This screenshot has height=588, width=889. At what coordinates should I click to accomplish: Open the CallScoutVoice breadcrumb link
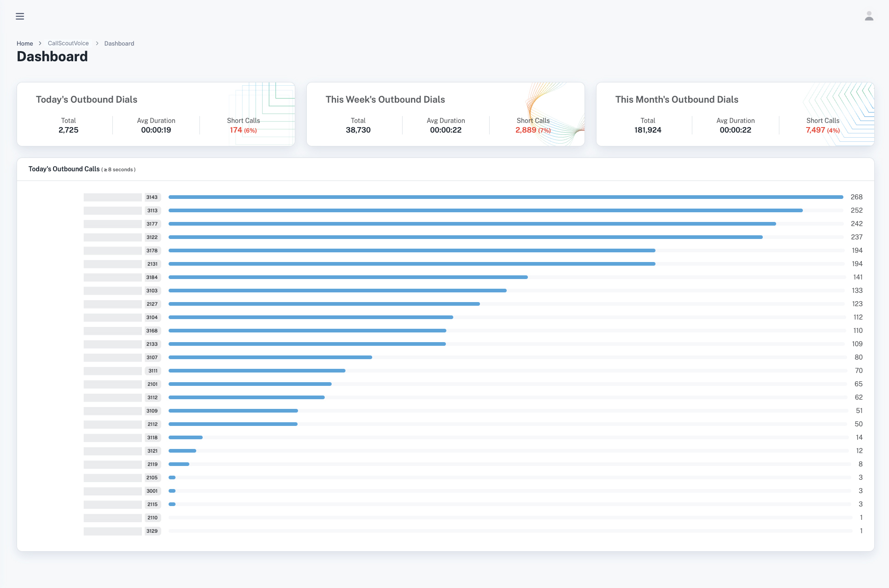(68, 43)
